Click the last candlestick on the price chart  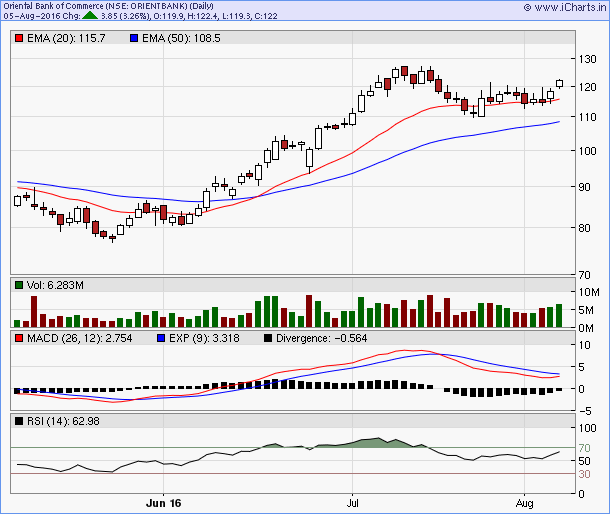click(x=559, y=83)
